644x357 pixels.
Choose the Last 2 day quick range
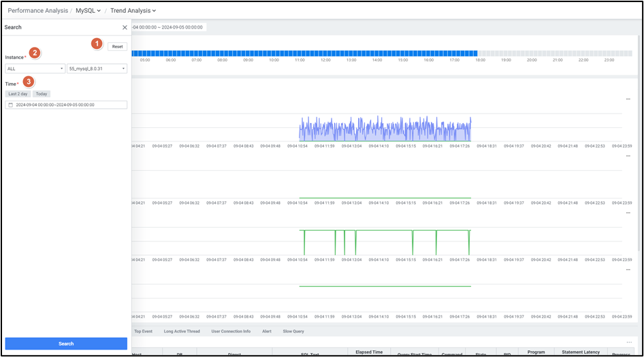pyautogui.click(x=18, y=94)
